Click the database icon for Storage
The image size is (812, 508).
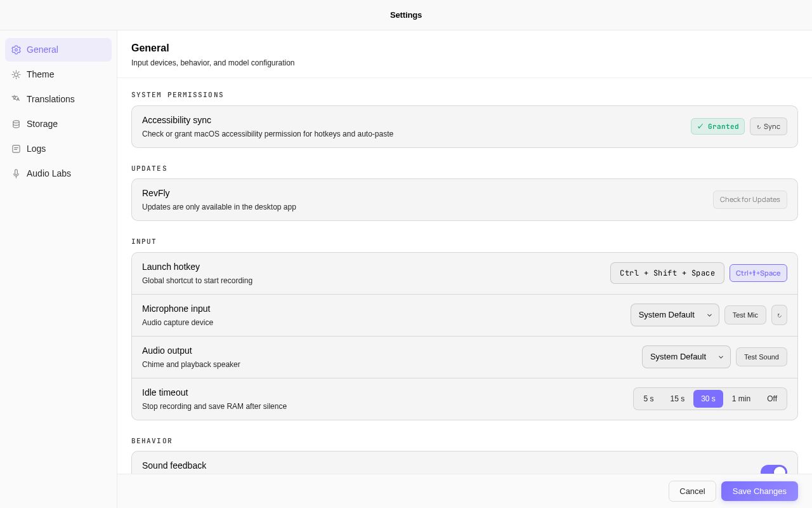(16, 124)
